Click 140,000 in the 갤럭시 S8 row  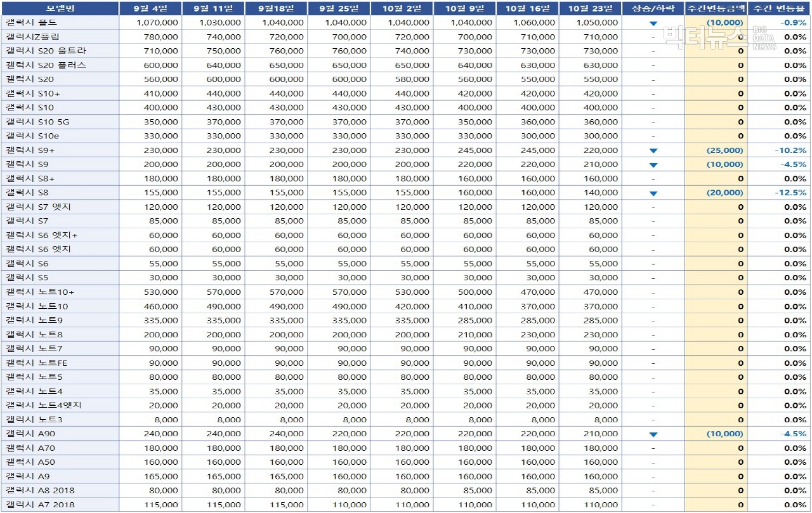click(x=601, y=193)
